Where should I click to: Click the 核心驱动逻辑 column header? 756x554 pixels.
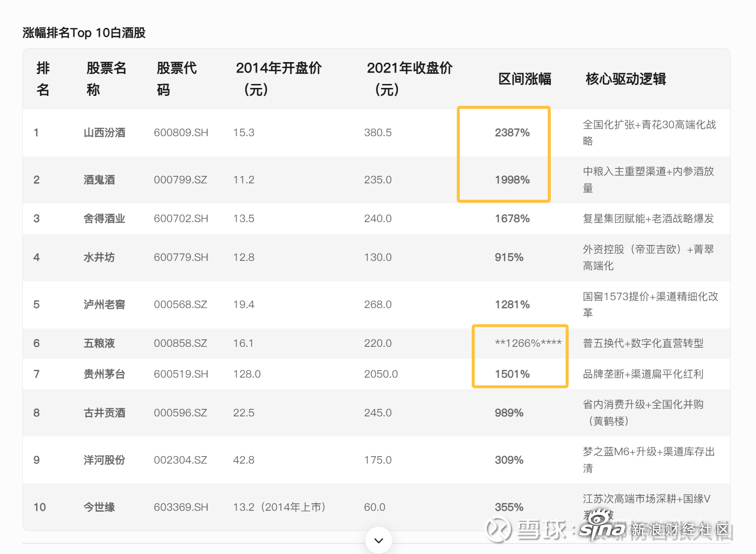(x=626, y=79)
